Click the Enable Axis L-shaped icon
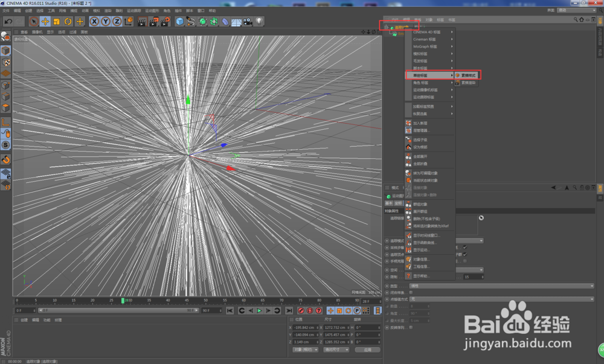The width and height of the screenshot is (604, 364). 5,123
